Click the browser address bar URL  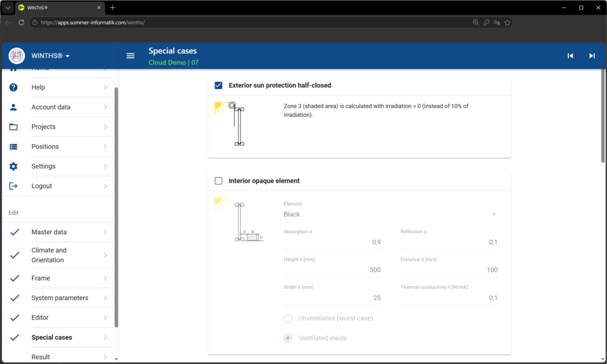(x=92, y=23)
